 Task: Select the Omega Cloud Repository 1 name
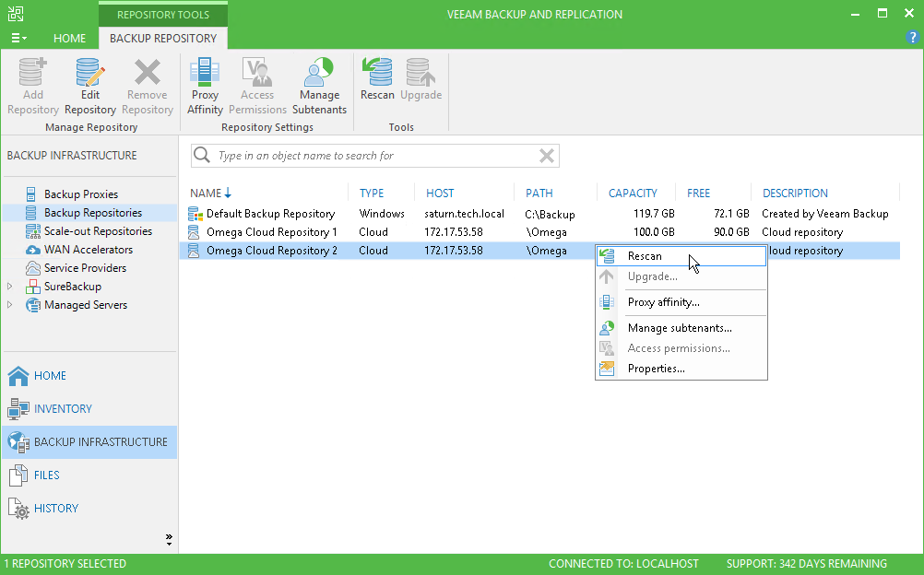[272, 232]
